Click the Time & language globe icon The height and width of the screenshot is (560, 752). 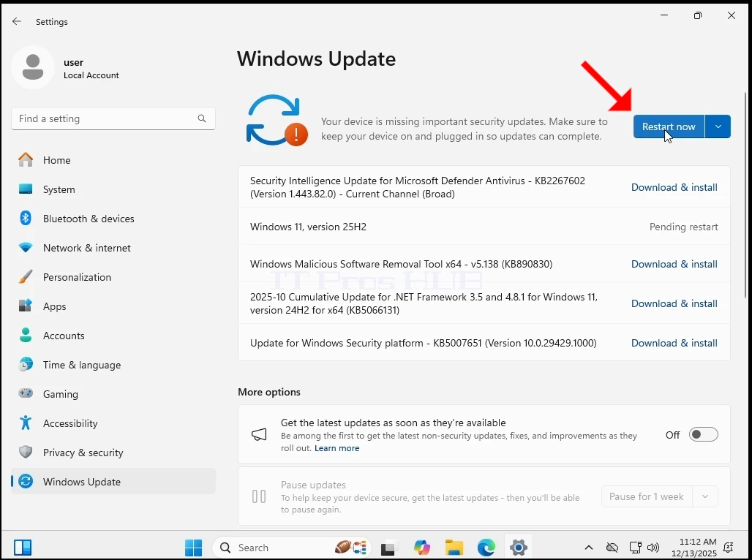26,364
